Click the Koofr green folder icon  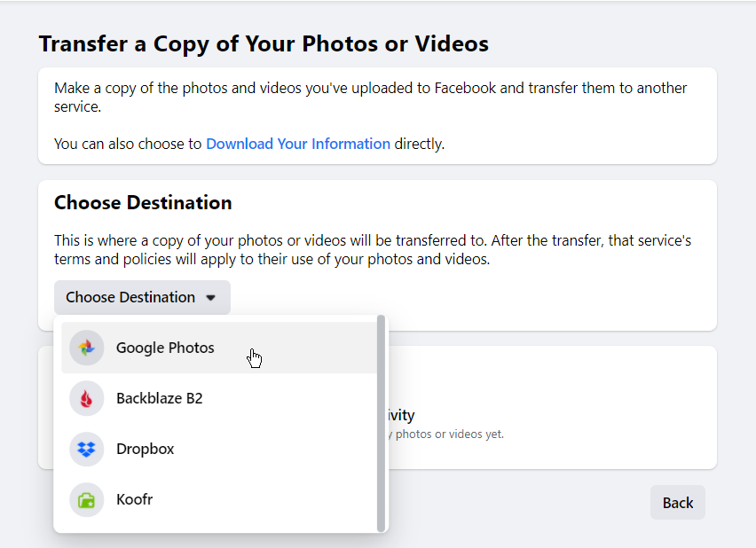[x=87, y=499]
